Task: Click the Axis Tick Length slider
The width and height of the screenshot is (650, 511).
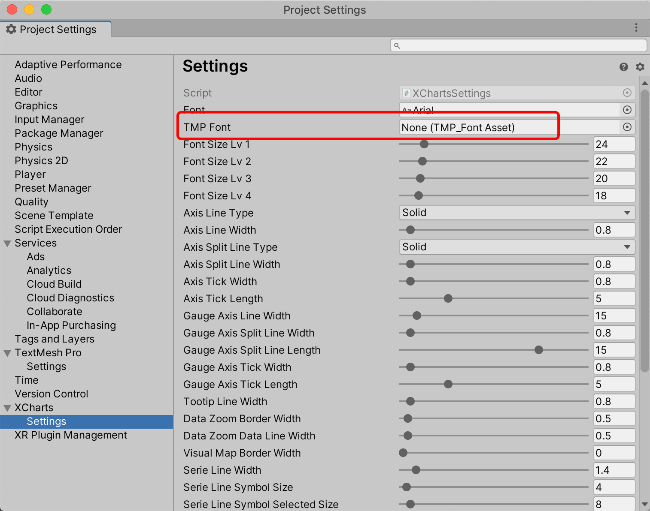Action: tap(493, 298)
